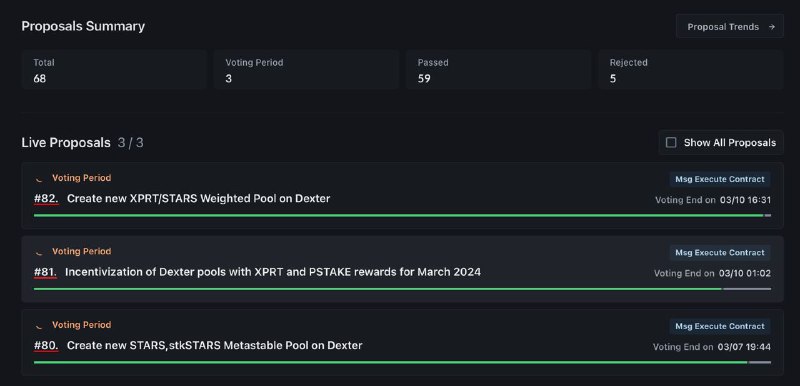Click the spinner icon on proposal #82
Image resolution: width=800 pixels, height=386 pixels.
(39, 178)
